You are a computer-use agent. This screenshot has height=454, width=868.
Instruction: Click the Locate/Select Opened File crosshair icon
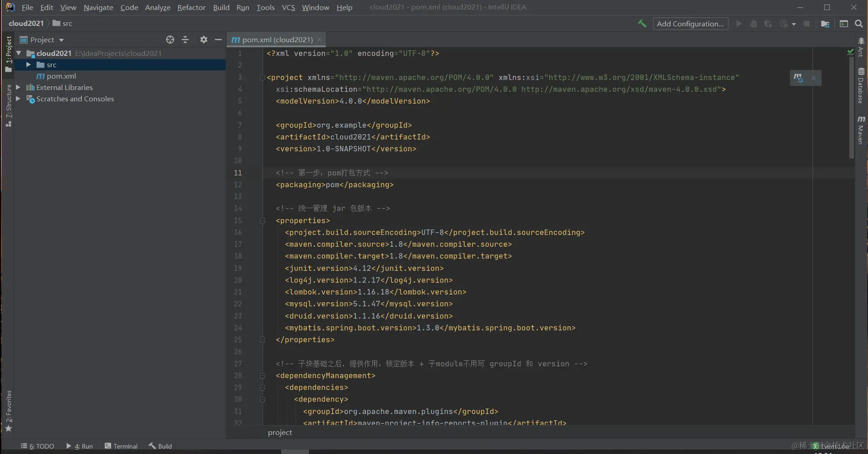pos(170,40)
